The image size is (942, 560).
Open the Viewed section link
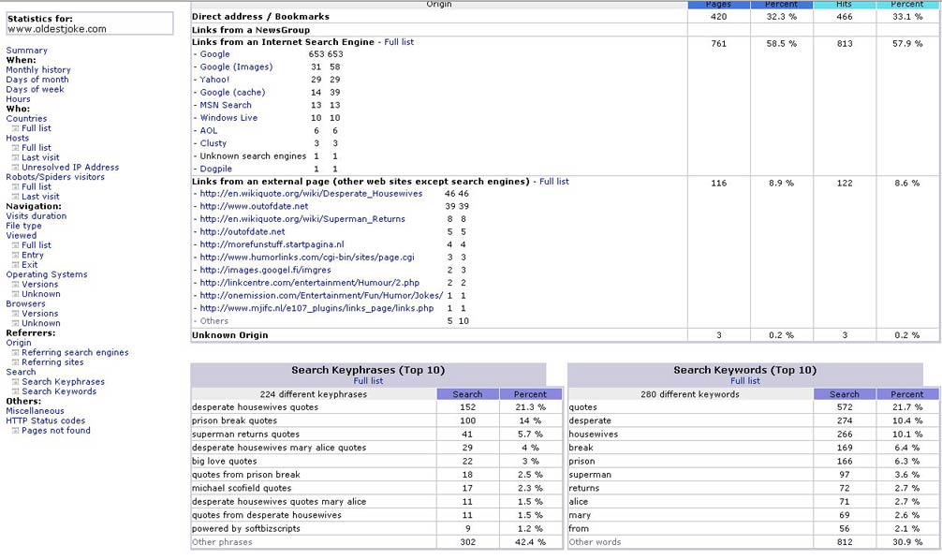tap(21, 236)
